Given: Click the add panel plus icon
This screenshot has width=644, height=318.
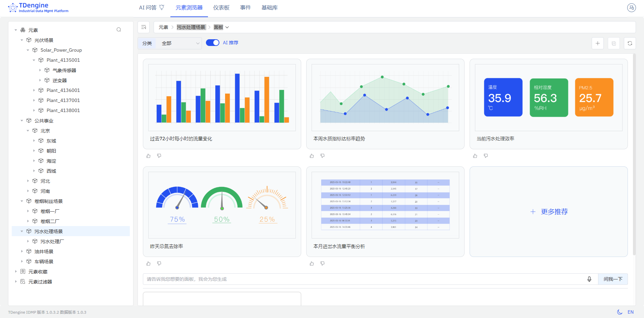Looking at the screenshot, I should [598, 43].
